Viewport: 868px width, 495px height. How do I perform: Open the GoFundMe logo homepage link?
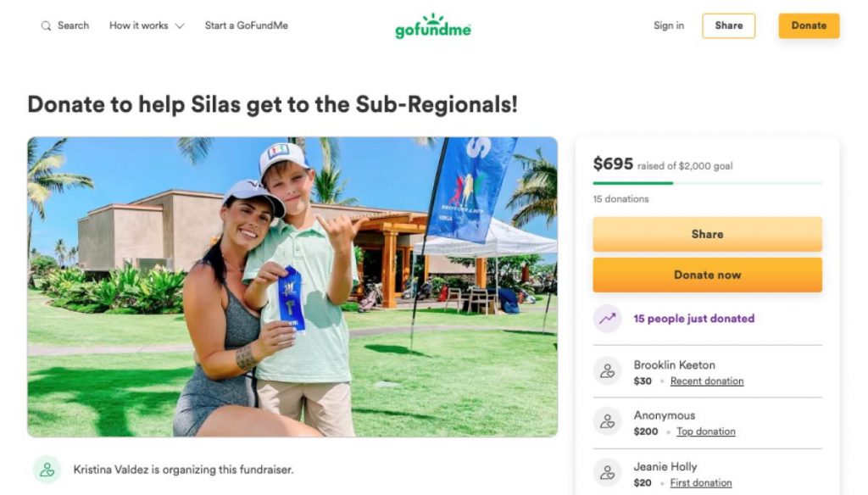pos(433,26)
